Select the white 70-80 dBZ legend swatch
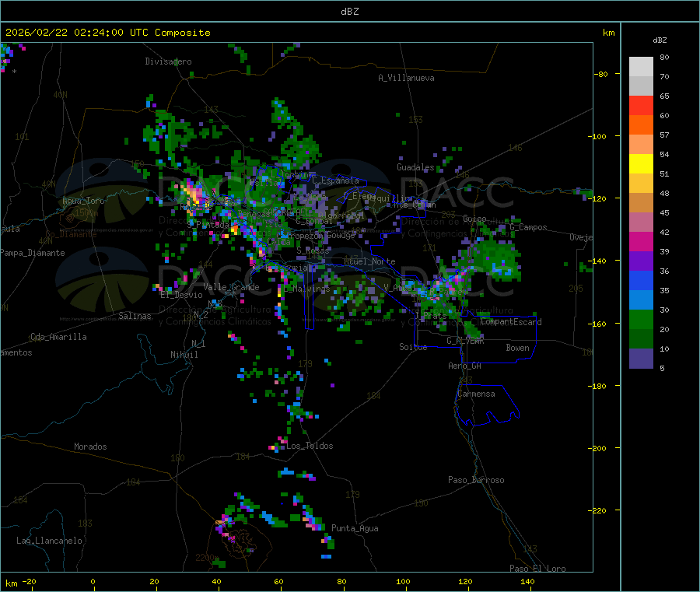 tap(641, 67)
